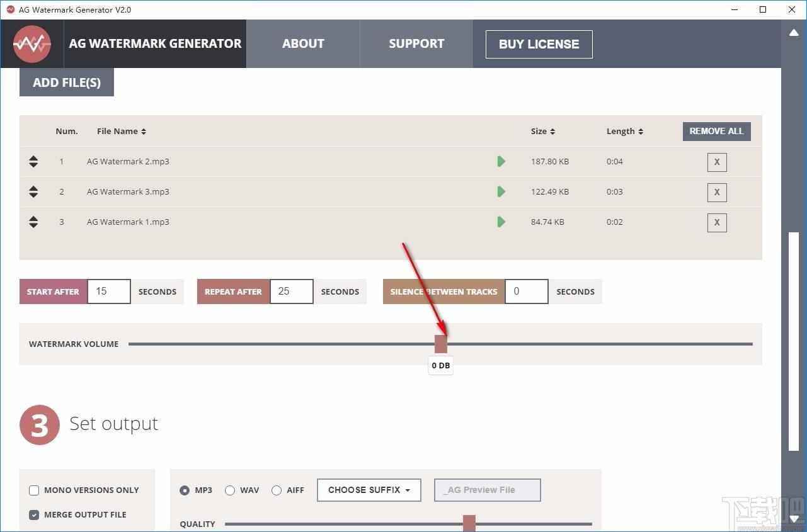
Task: Click Add File(s) button
Action: [67, 82]
